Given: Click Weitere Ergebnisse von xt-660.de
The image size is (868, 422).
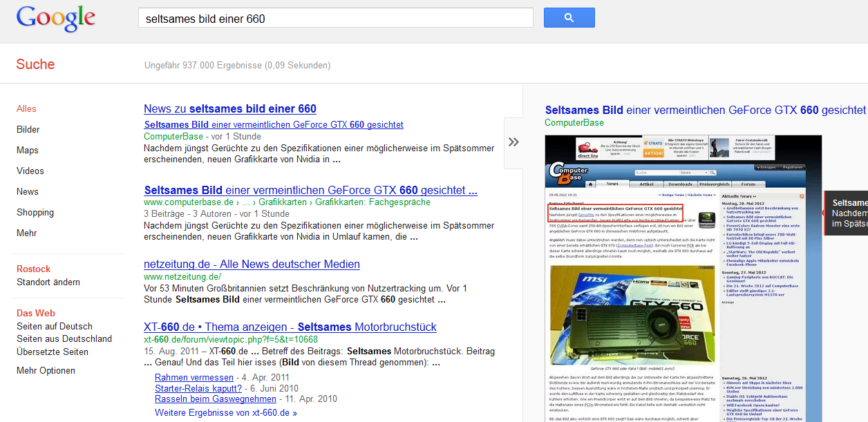Looking at the screenshot, I should click(x=226, y=413).
